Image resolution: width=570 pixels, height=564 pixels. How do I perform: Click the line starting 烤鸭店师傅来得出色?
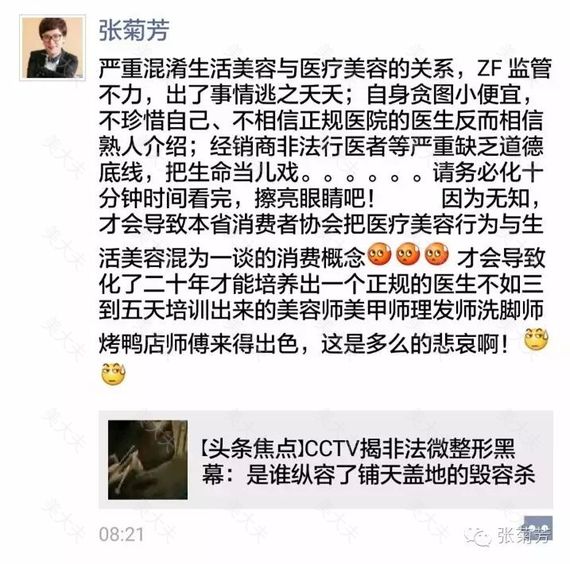(x=304, y=343)
